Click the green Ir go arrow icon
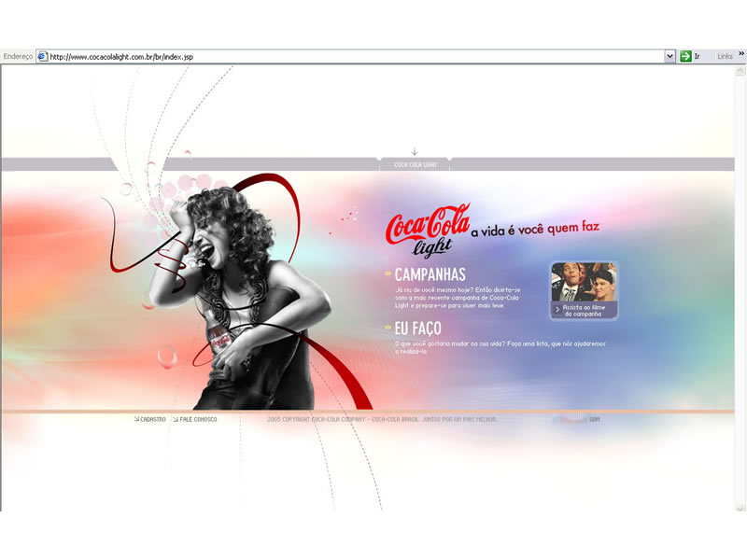 click(685, 56)
